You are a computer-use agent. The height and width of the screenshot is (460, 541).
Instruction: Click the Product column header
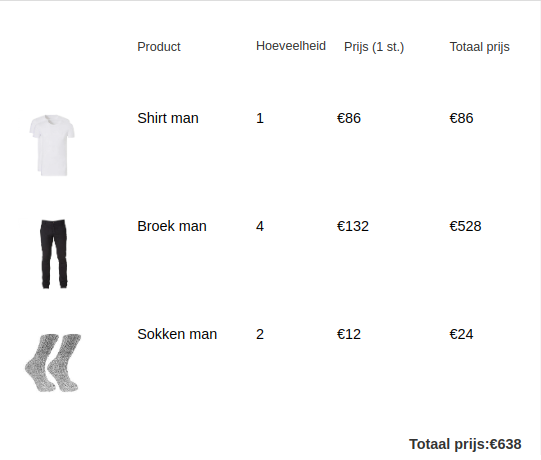pos(159,47)
